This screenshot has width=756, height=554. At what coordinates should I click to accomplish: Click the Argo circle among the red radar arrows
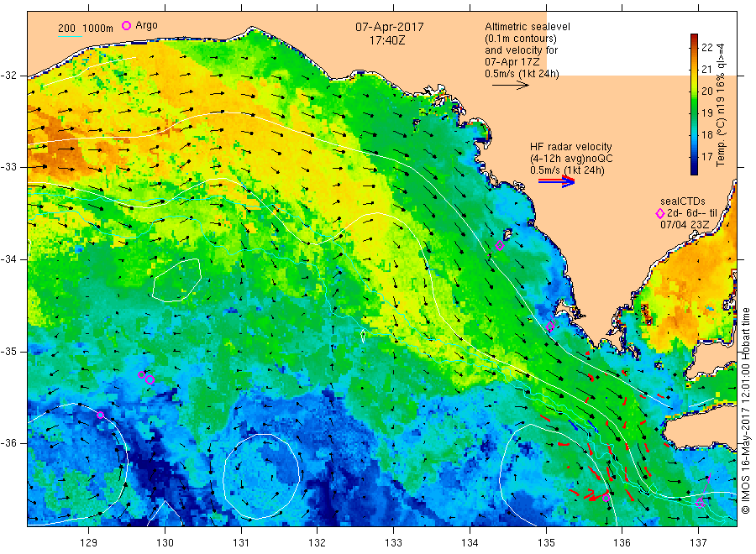coord(606,498)
